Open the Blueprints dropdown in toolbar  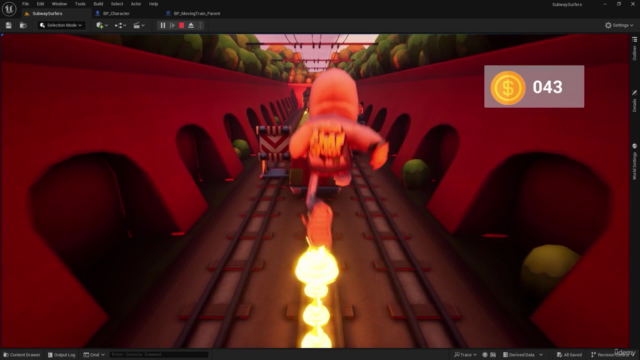click(120, 25)
